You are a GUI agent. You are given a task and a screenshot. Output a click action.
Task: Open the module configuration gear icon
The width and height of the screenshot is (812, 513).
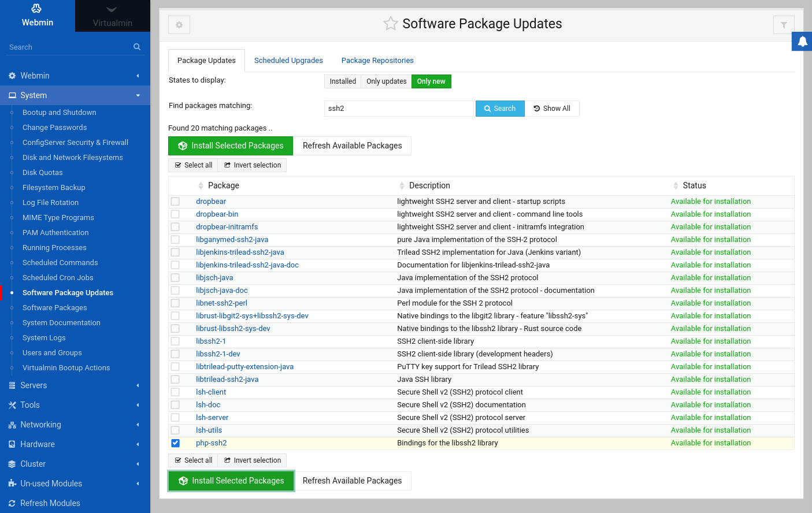179,25
